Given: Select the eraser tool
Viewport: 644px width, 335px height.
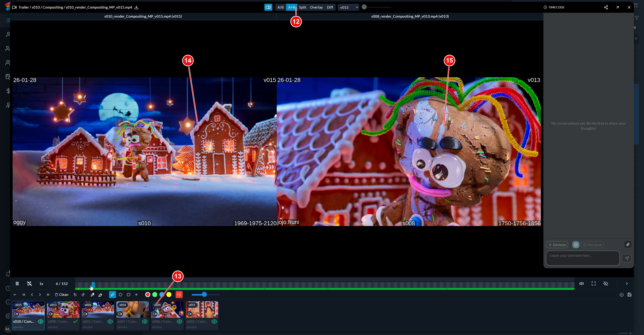Looking at the screenshot, I should tap(100, 295).
